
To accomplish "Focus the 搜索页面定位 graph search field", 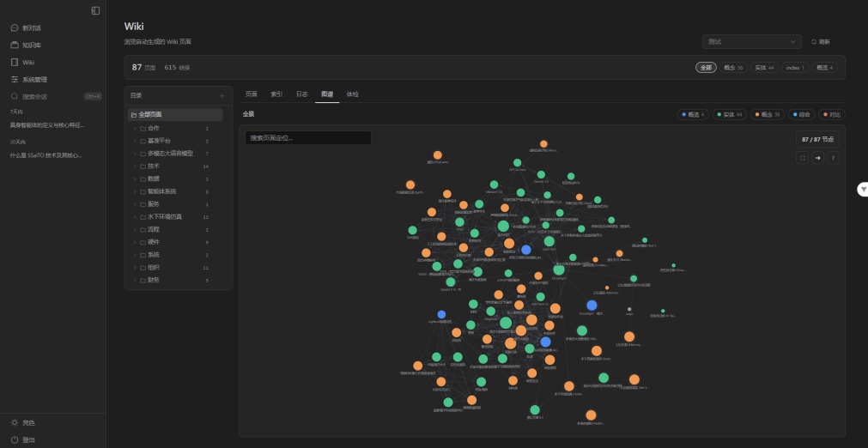I will click(x=307, y=137).
